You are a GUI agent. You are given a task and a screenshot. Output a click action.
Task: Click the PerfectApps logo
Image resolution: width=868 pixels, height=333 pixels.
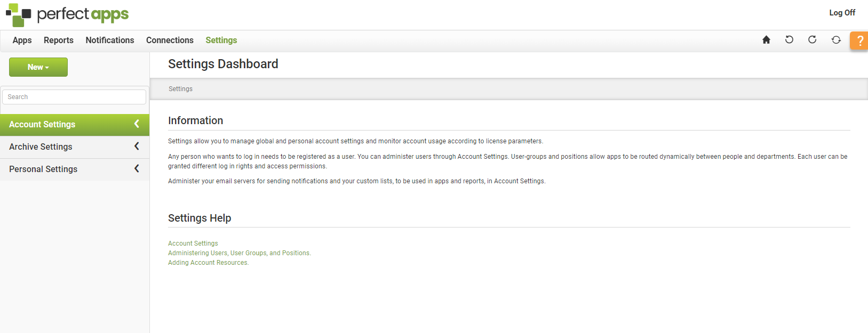67,14
